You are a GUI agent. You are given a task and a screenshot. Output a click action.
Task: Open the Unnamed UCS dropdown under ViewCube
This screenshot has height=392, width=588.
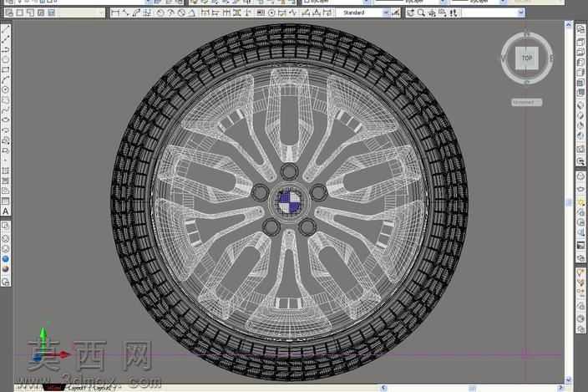click(526, 102)
